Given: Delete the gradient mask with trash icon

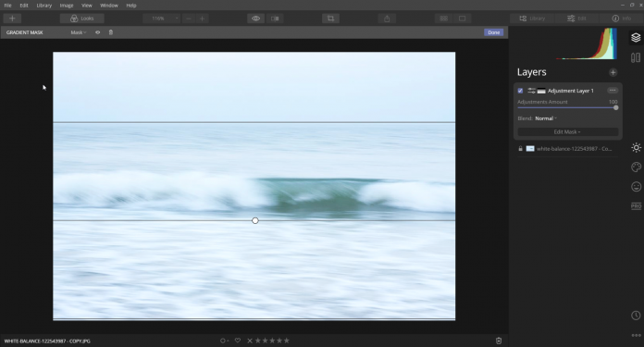Looking at the screenshot, I should coord(110,32).
